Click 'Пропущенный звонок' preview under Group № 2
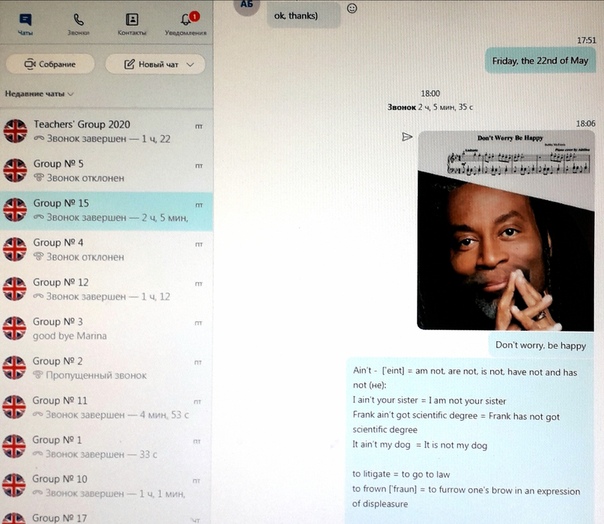 [90, 375]
